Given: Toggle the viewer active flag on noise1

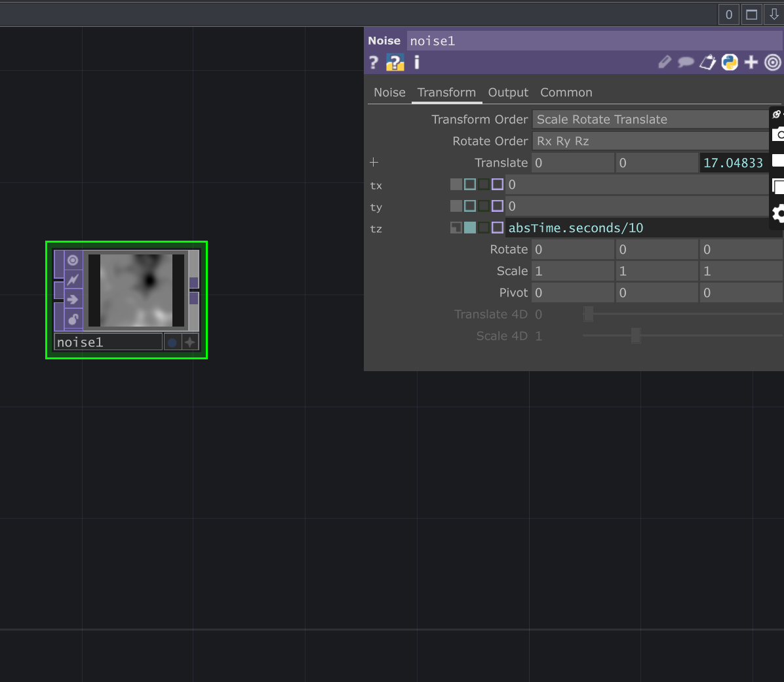Looking at the screenshot, I should pos(72,260).
